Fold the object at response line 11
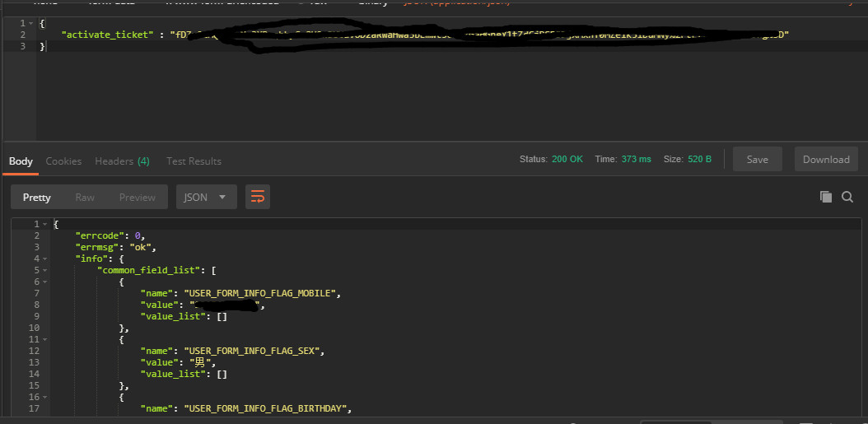 point(46,339)
